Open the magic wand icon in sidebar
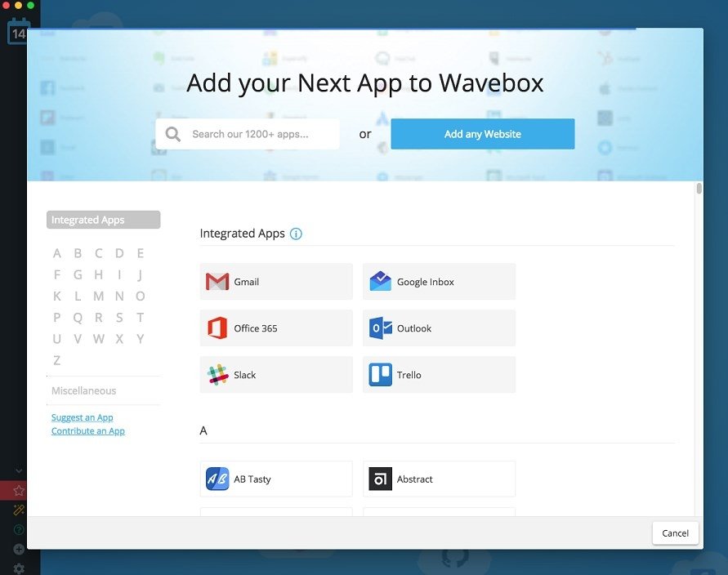The image size is (728, 575). [x=19, y=510]
